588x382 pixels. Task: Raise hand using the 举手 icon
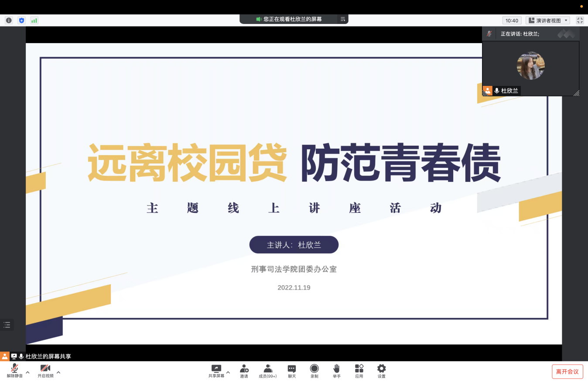(336, 369)
